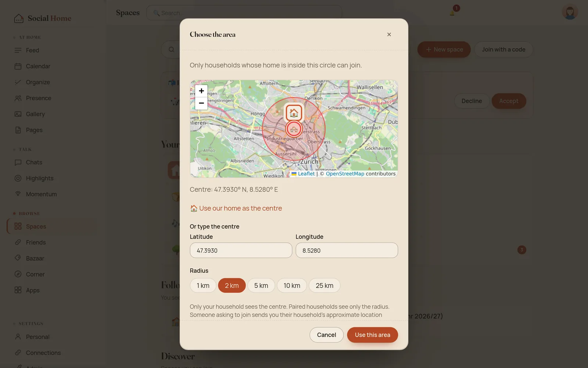Click the Friends icon in sidebar
Screen dimensions: 588x368
click(18, 242)
